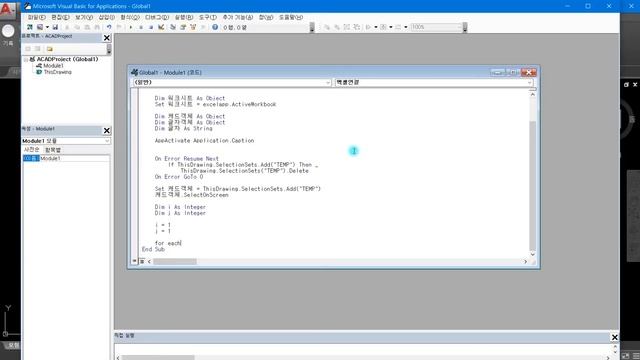Viewport: 640px width, 360px height.
Task: Click the code window scroll up arrow
Action: pos(532,94)
